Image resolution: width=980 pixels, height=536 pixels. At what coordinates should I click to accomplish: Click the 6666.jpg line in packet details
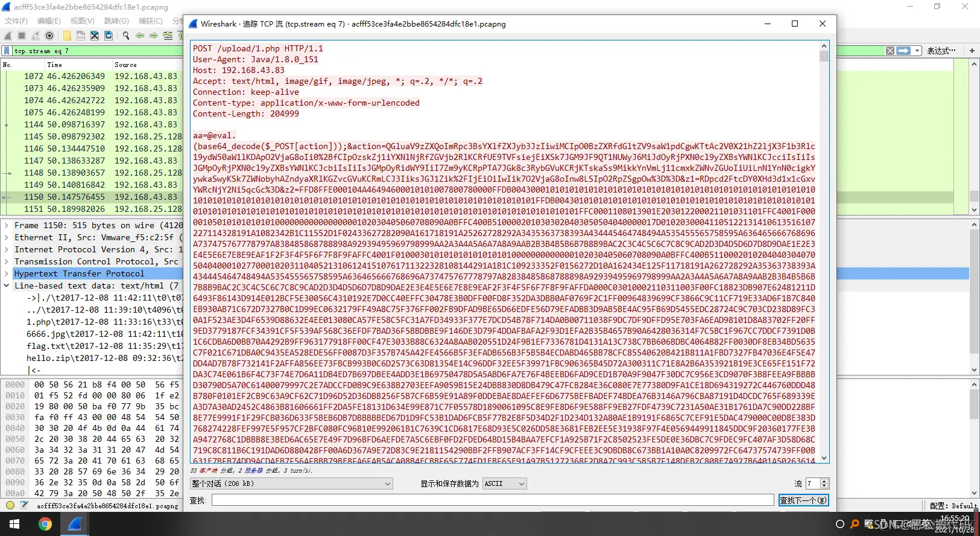coord(104,334)
